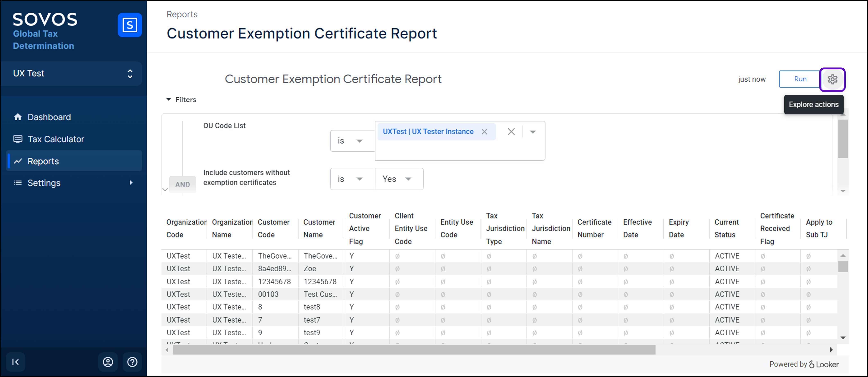This screenshot has height=377, width=868.
Task: Click the Explore actions gear icon
Action: click(832, 79)
